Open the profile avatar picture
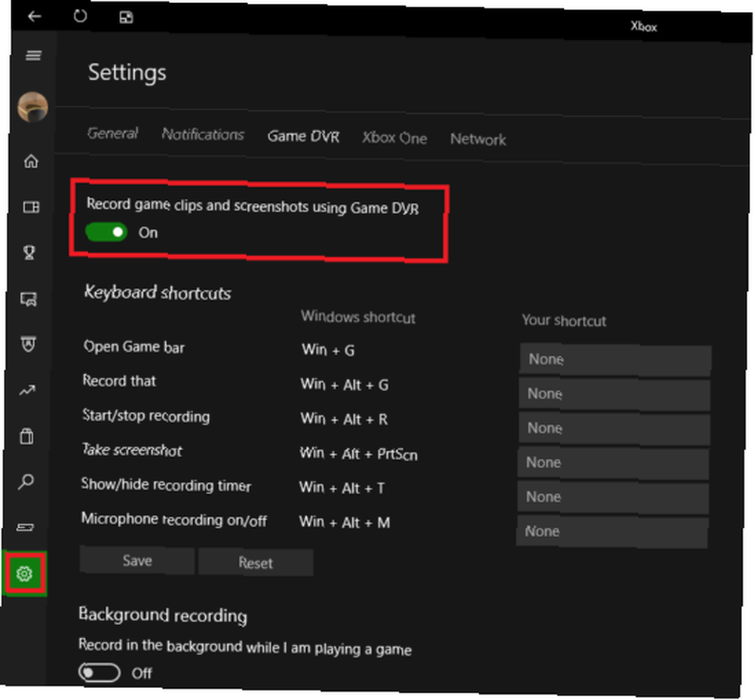754x700 pixels. 32,107
